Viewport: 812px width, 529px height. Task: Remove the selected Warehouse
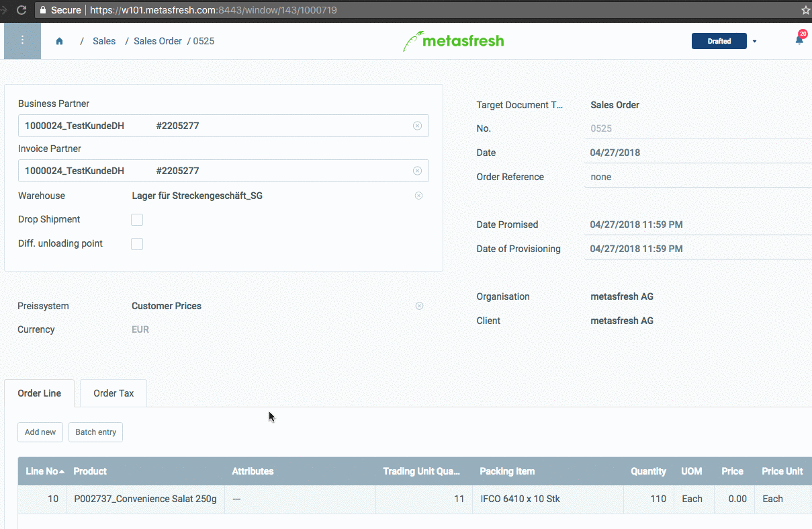tap(418, 196)
